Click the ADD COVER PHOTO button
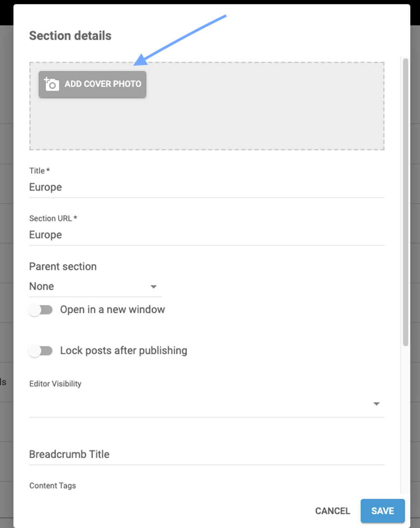This screenshot has height=528, width=420. click(x=92, y=84)
